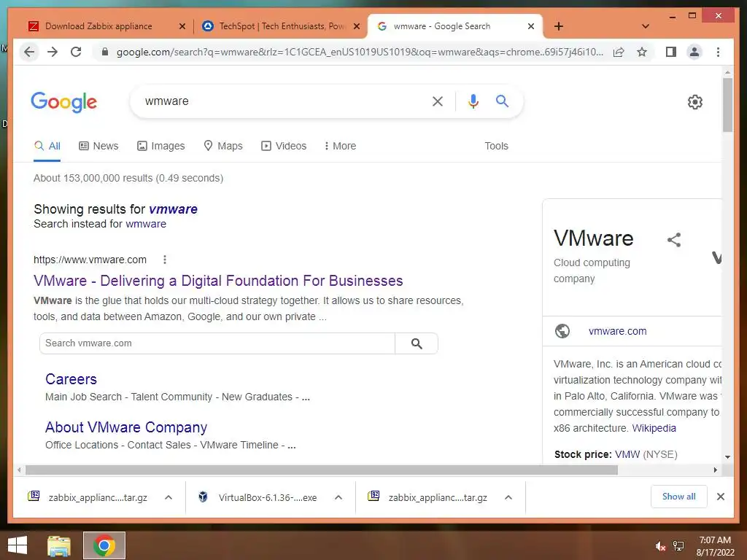Click the vmware spelling suggestion link
The width and height of the screenshot is (747, 560).
click(x=173, y=209)
